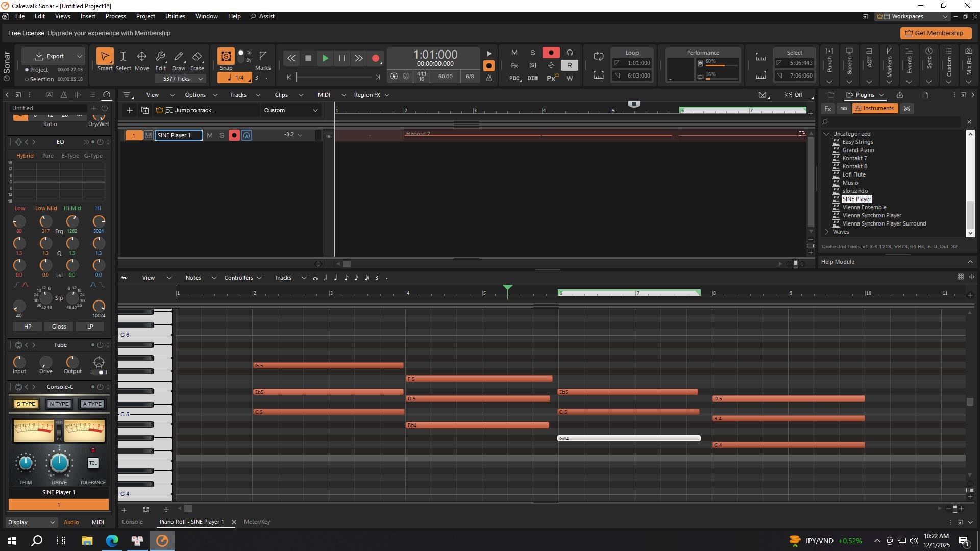The width and height of the screenshot is (980, 551).
Task: Select the Draw pencil tool
Action: tap(179, 56)
